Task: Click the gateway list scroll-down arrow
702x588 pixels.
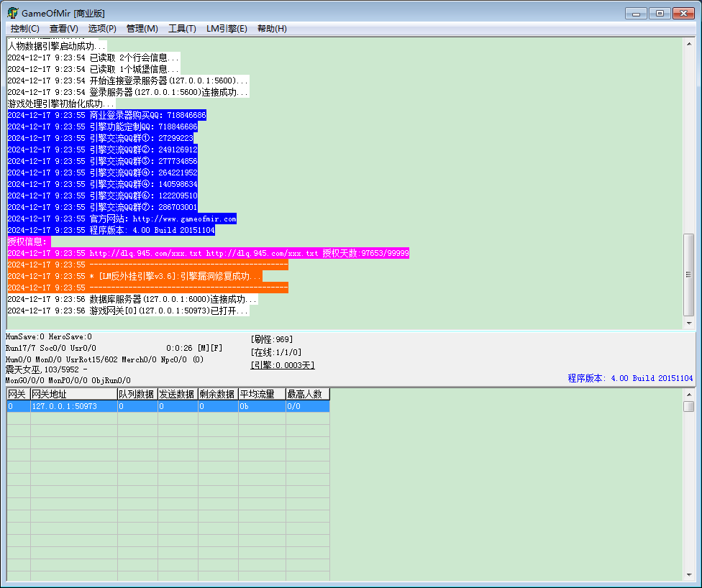Action: tap(689, 575)
